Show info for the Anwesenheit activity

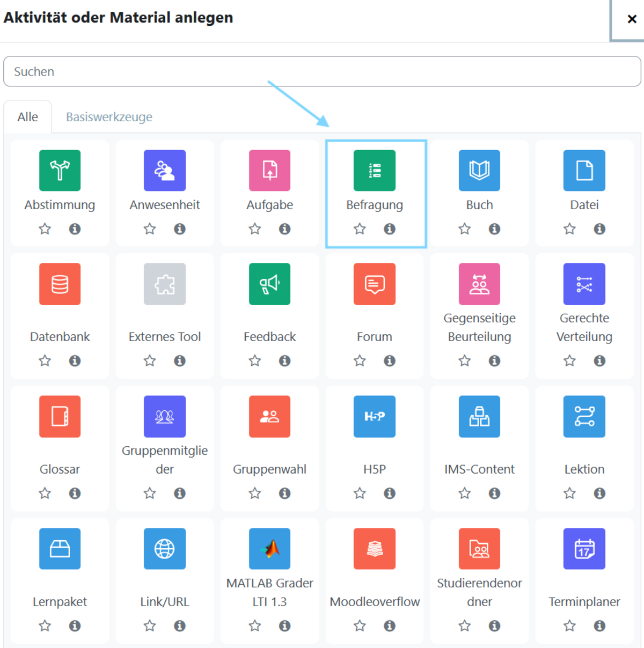click(180, 229)
